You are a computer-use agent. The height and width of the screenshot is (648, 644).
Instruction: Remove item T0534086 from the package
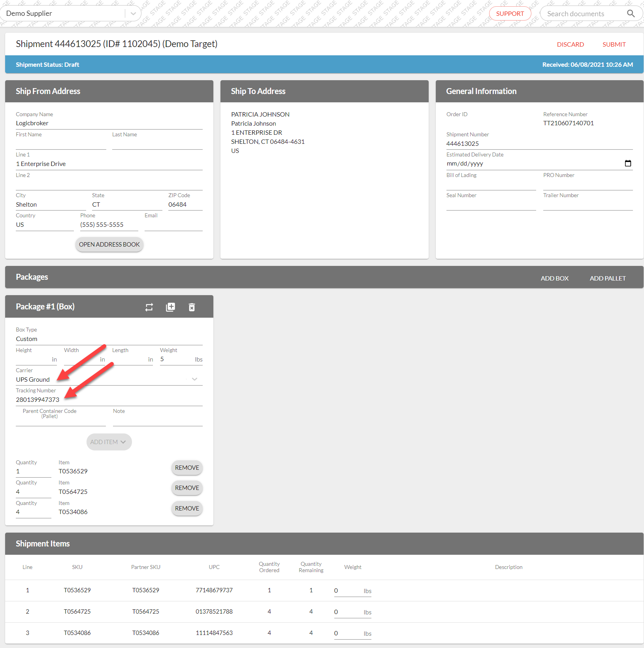[x=187, y=509]
